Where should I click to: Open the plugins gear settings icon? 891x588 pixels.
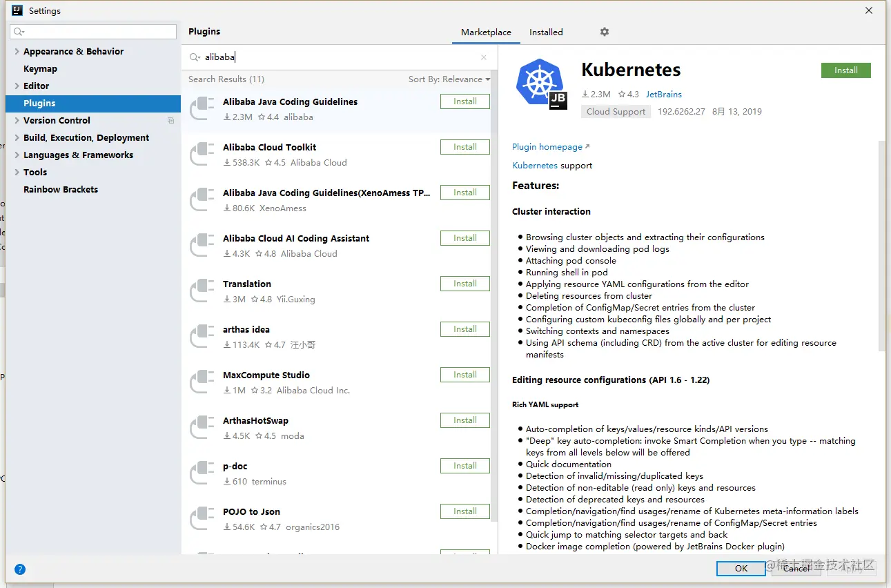[605, 32]
